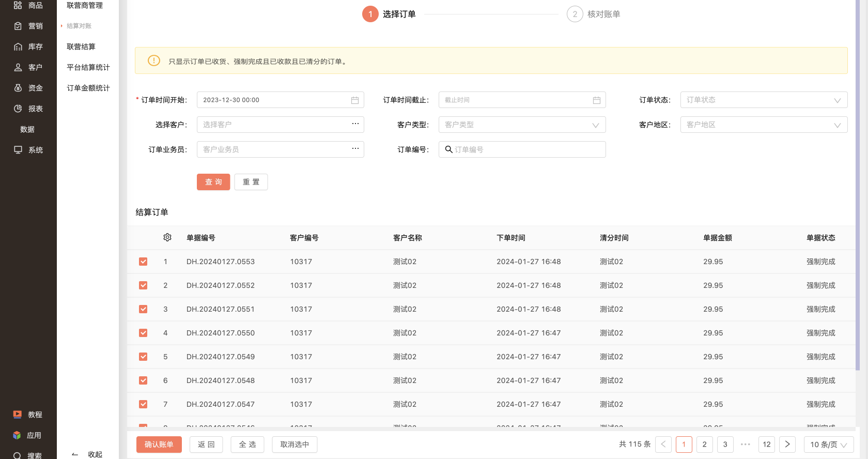Focus the 选择客户 input field
The height and width of the screenshot is (459, 868).
(x=281, y=125)
